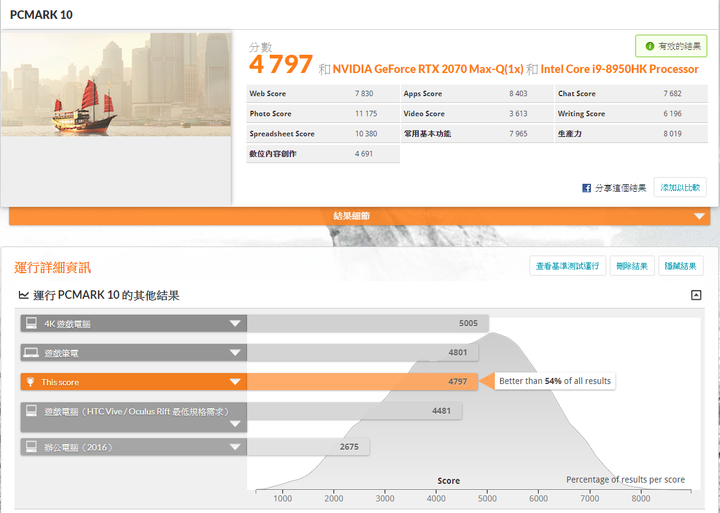Viewport: 720px width, 513px height.
Task: Click the Writing Score row
Action: 631,113
